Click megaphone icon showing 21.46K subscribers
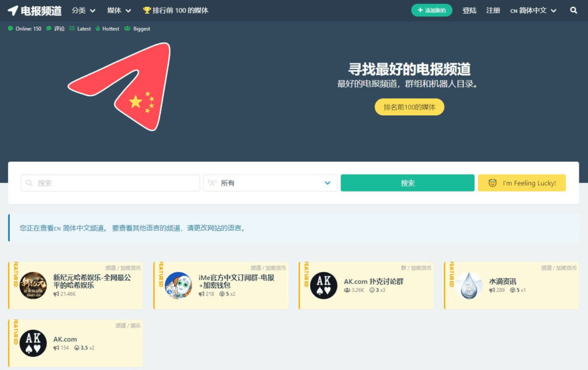Image resolution: width=588 pixels, height=370 pixels. coord(56,294)
